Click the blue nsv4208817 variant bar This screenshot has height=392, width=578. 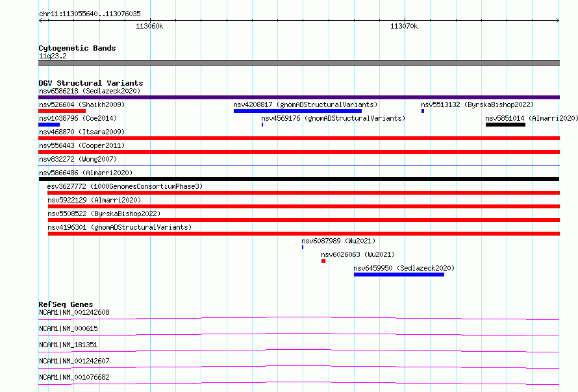pyautogui.click(x=297, y=111)
